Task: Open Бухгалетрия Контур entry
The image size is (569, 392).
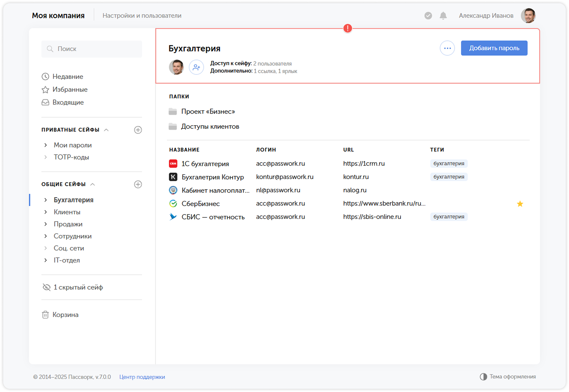Action: coord(213,177)
